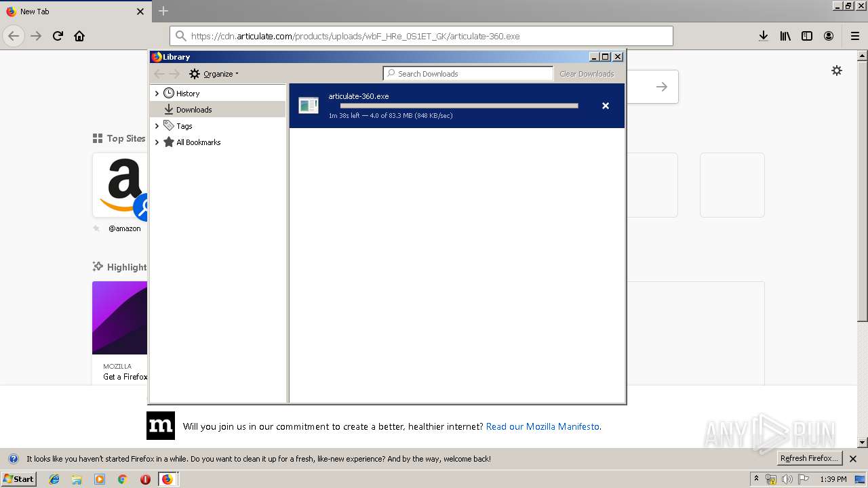Click the Highlights heading
This screenshot has height=488, width=868.
point(120,267)
